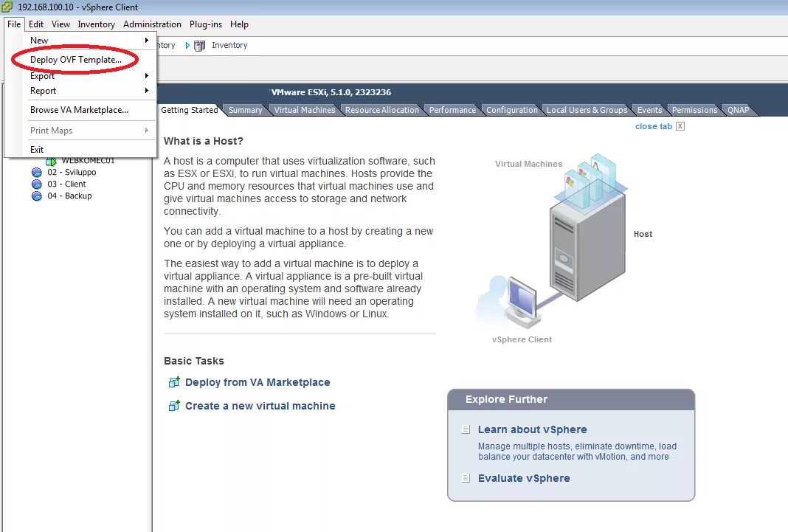Click the Basic Tasks heading

click(x=194, y=361)
